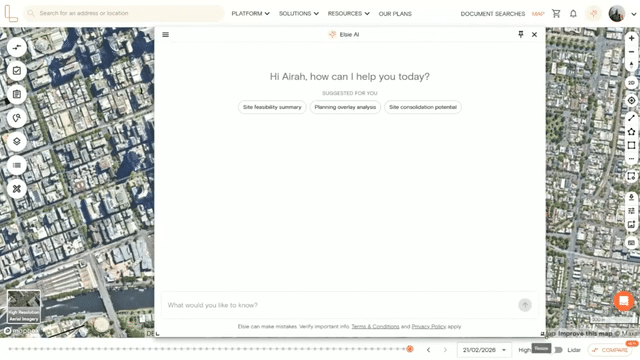Show more drawing tools ellipsis
The image size is (640, 360).
(631, 159)
